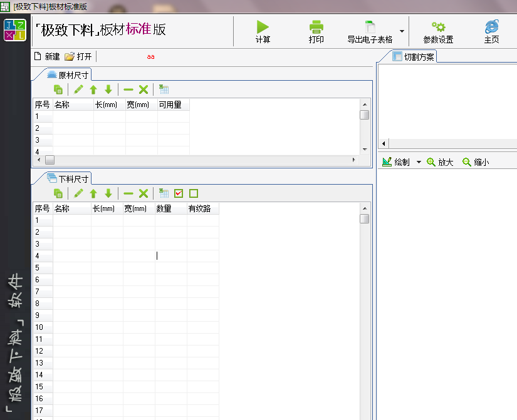517x420 pixels.
Task: Delete all with X in 下料尺寸 toolbar
Action: coord(144,193)
